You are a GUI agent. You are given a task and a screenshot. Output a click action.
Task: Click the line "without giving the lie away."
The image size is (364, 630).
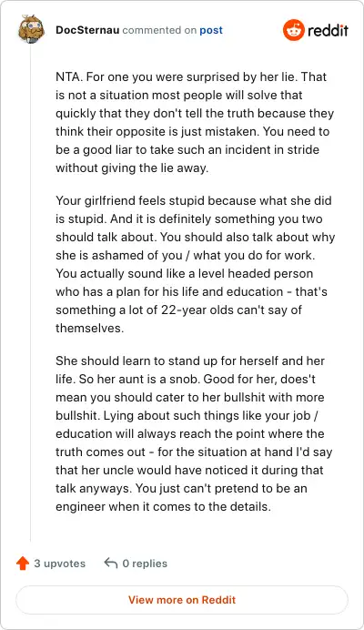132,168
